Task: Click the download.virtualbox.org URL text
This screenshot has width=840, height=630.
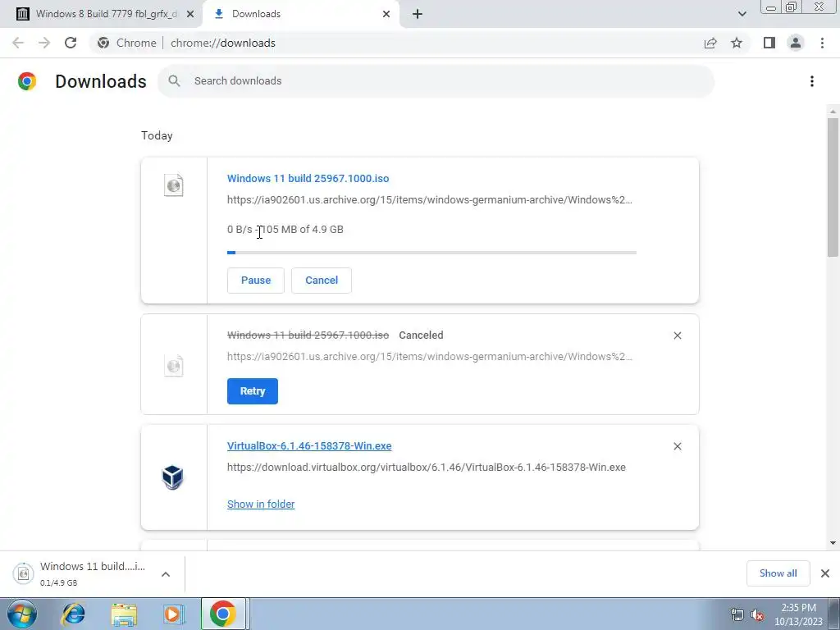Action: [427, 467]
